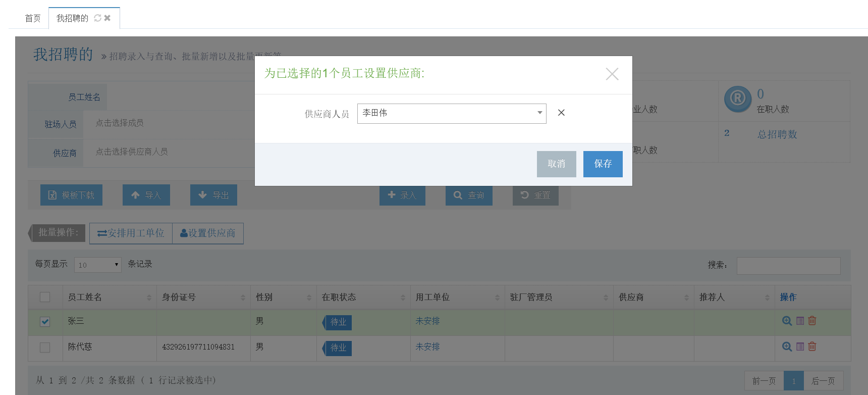Sort table by 员工姓名 column
This screenshot has height=395, width=868.
109,297
